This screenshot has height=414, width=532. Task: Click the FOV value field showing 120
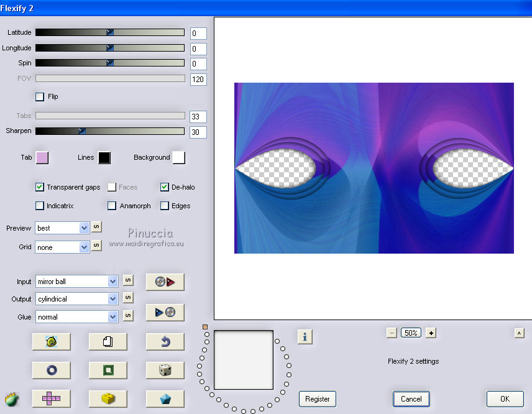point(198,80)
